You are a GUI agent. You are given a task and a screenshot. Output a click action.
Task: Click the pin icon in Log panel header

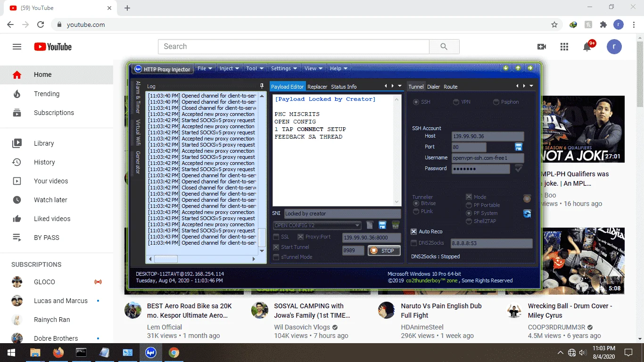(x=262, y=86)
